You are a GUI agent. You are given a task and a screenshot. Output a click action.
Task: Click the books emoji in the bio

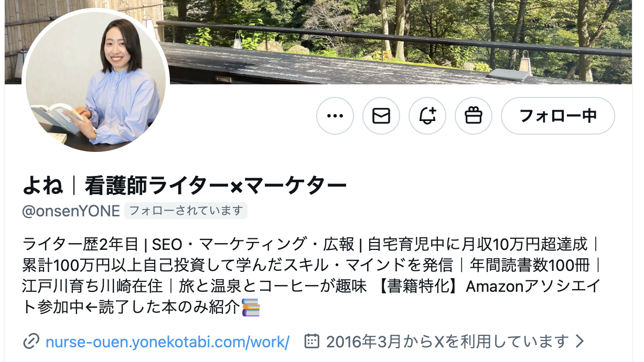pyautogui.click(x=251, y=308)
